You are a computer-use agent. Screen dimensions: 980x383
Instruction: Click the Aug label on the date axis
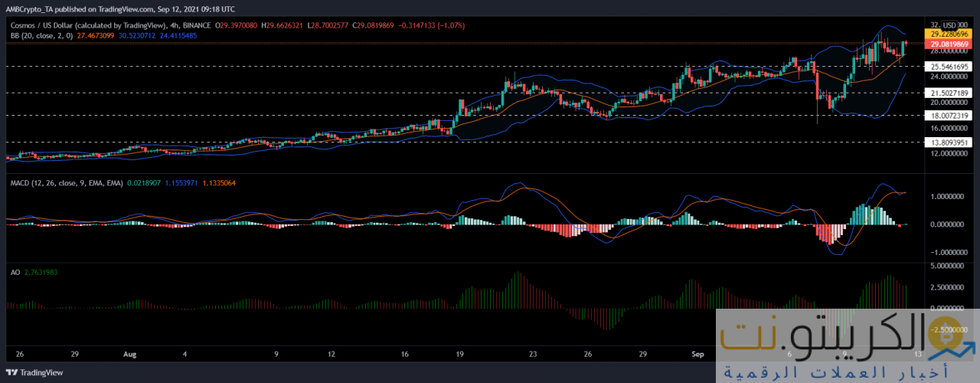click(x=129, y=355)
